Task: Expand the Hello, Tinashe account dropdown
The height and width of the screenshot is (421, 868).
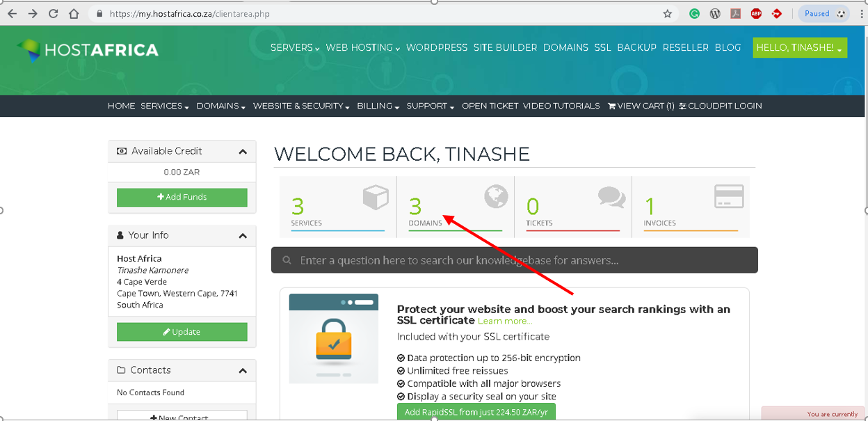Action: coord(800,47)
